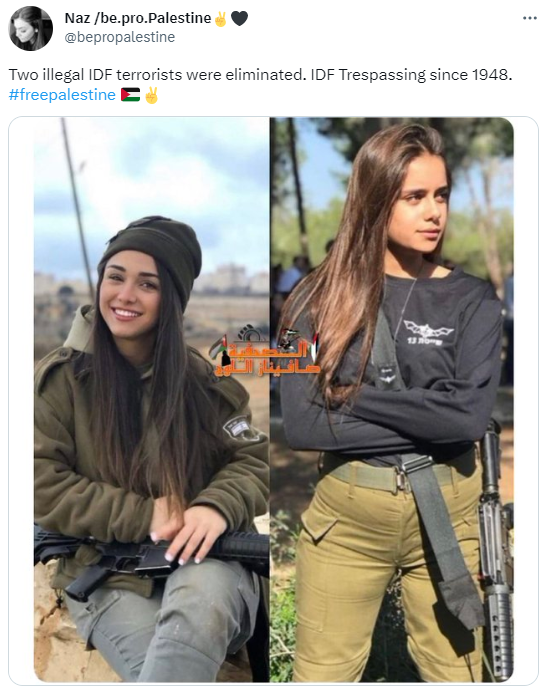The width and height of the screenshot is (545, 690).
Task: Open the three-dot more options menu
Action: pyautogui.click(x=530, y=18)
